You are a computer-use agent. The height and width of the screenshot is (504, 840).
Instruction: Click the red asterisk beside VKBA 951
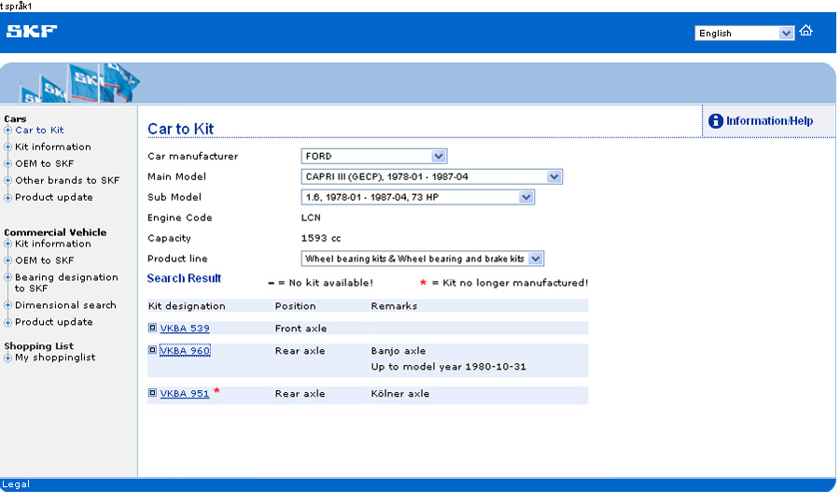point(217,391)
